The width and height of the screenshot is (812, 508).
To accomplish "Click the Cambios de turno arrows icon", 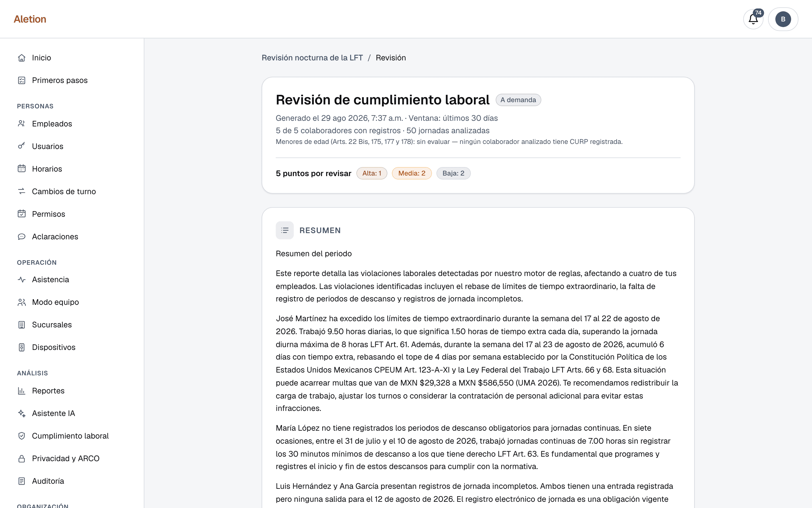I will click(x=22, y=191).
